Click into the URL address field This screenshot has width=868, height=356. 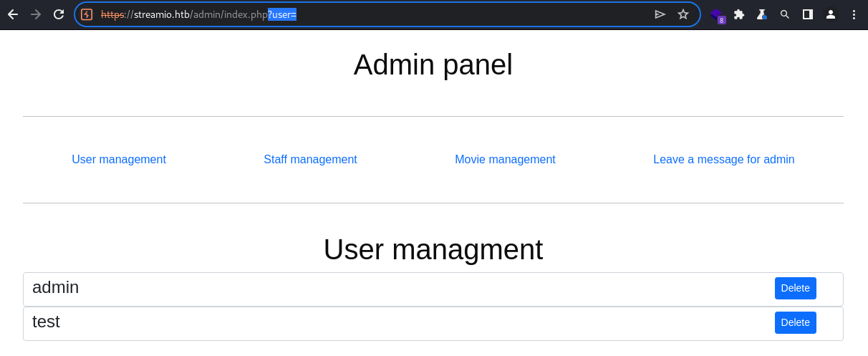(x=372, y=14)
